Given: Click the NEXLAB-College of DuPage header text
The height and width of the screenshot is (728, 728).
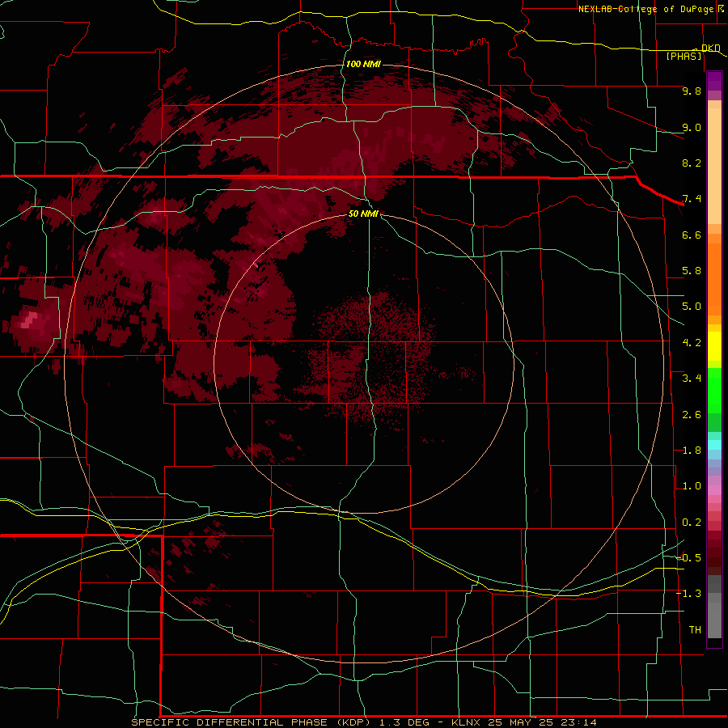Looking at the screenshot, I should [645, 9].
